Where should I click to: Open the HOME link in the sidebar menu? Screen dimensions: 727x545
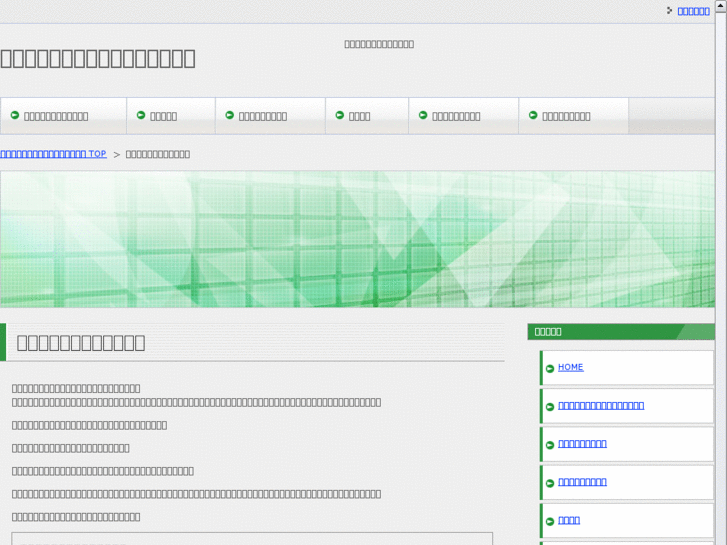point(570,367)
